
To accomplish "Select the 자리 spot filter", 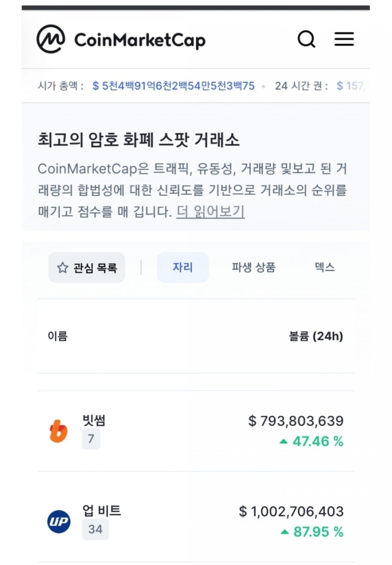I will tap(182, 268).
